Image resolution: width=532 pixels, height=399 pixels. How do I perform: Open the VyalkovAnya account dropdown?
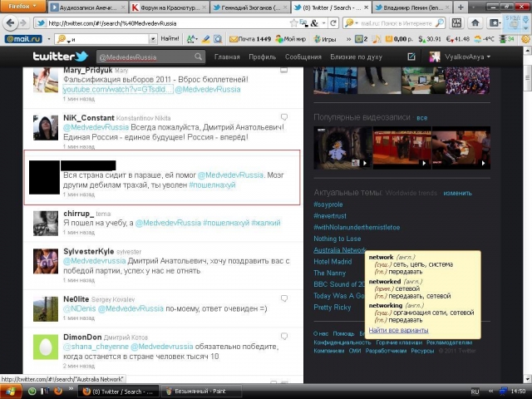(460, 57)
